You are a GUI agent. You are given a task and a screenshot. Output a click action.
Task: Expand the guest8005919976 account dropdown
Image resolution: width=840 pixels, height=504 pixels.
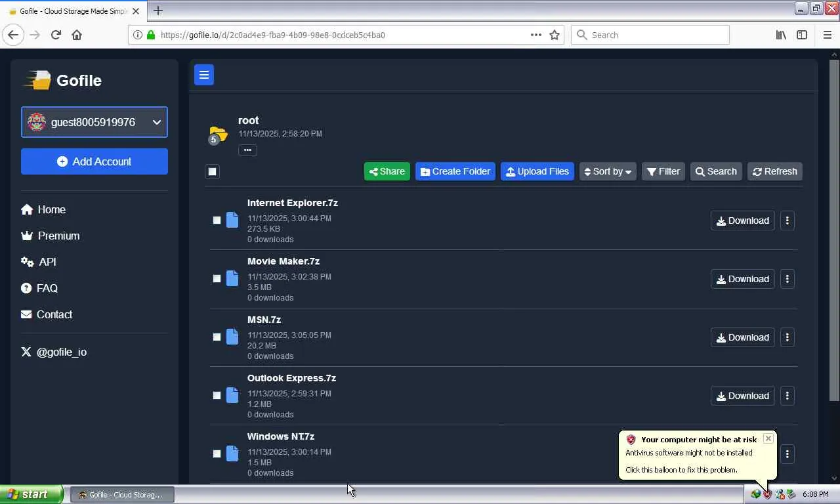coord(94,122)
